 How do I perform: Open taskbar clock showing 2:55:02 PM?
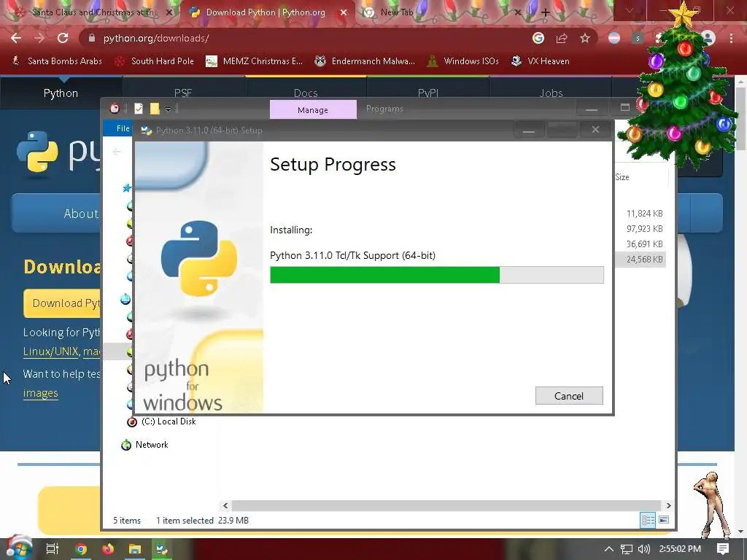click(x=680, y=549)
